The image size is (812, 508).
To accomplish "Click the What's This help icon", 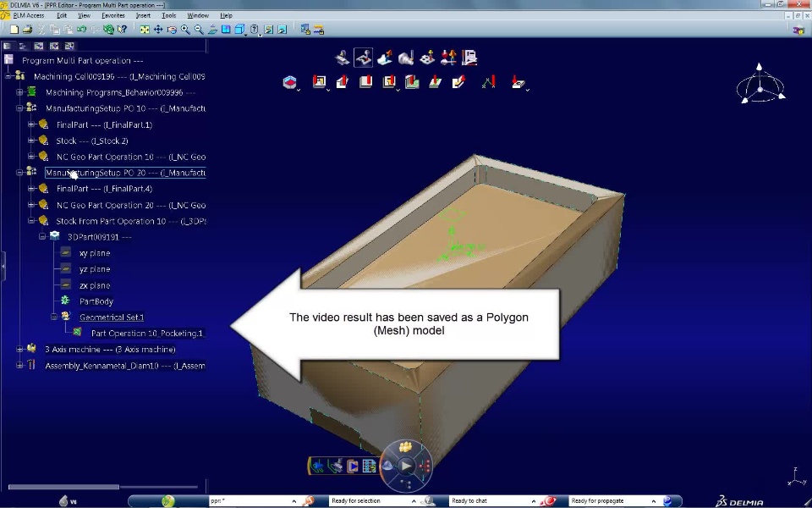I will [122, 30].
